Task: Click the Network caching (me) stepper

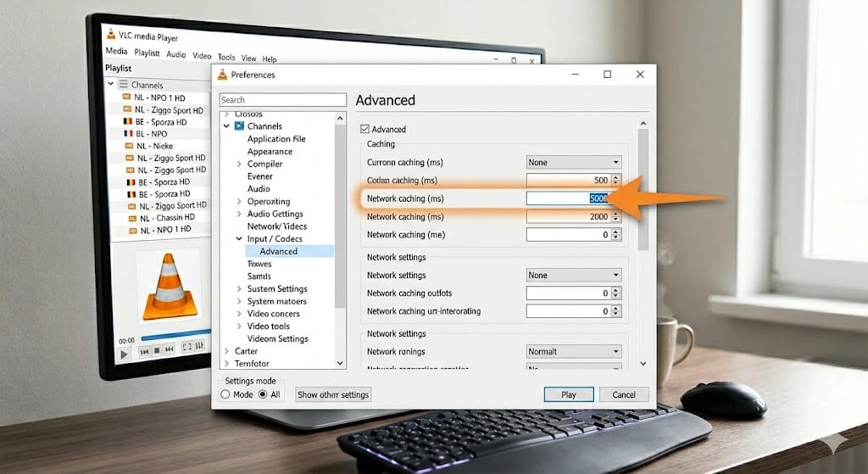Action: [616, 235]
